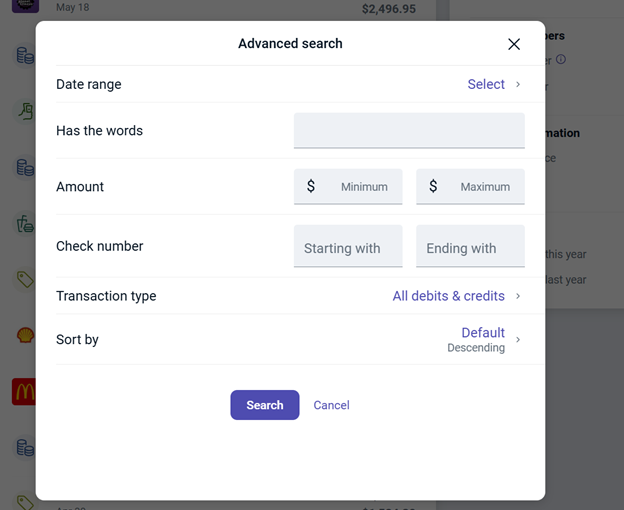Click the May 18 date in background

pos(72,7)
